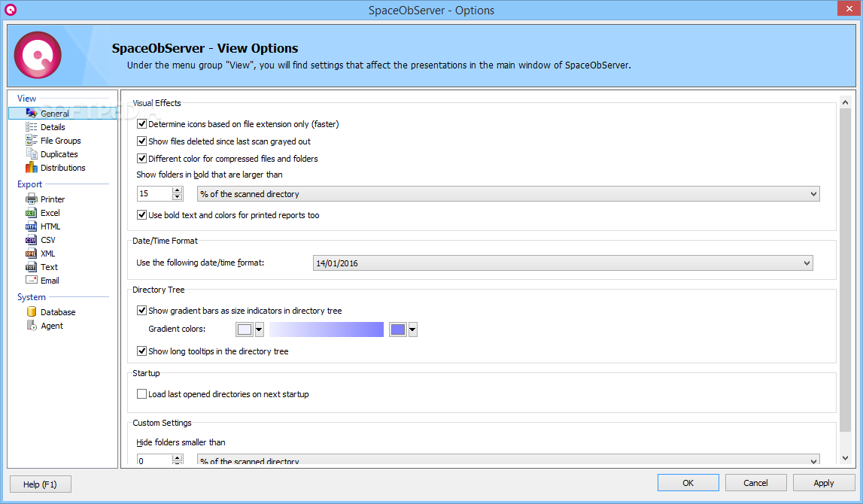
Task: Toggle Different color for compressed files
Action: pos(141,158)
